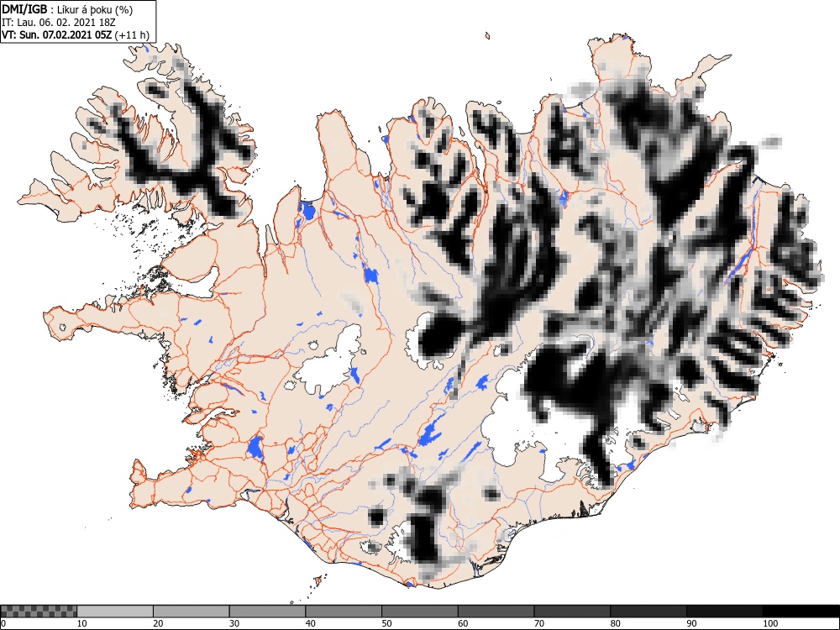Click the '(+11 h)' forecast offset text

pos(132,34)
